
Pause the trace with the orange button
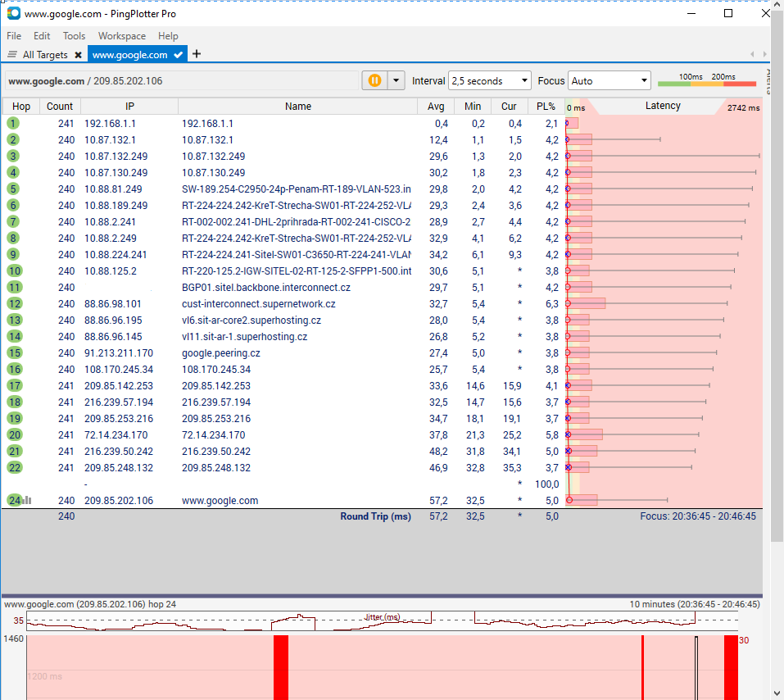(x=374, y=80)
